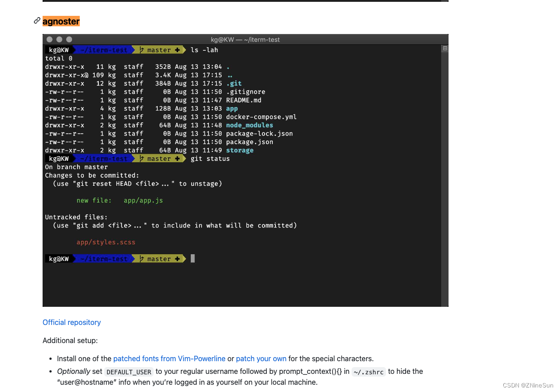Click the .gitignore file name

(x=246, y=92)
